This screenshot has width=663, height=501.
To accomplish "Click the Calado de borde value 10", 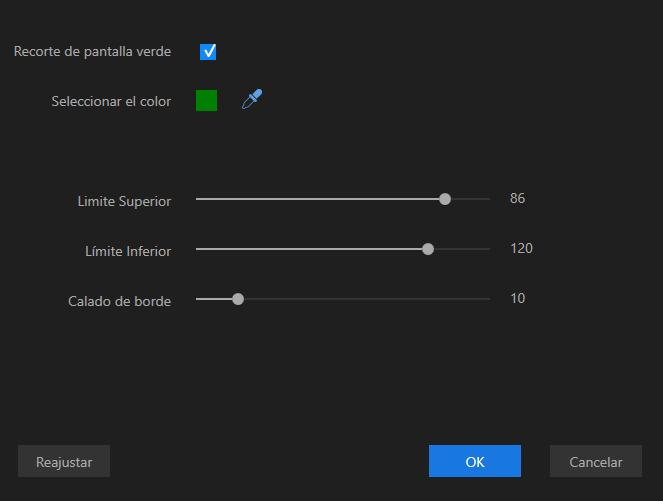I will click(518, 298).
